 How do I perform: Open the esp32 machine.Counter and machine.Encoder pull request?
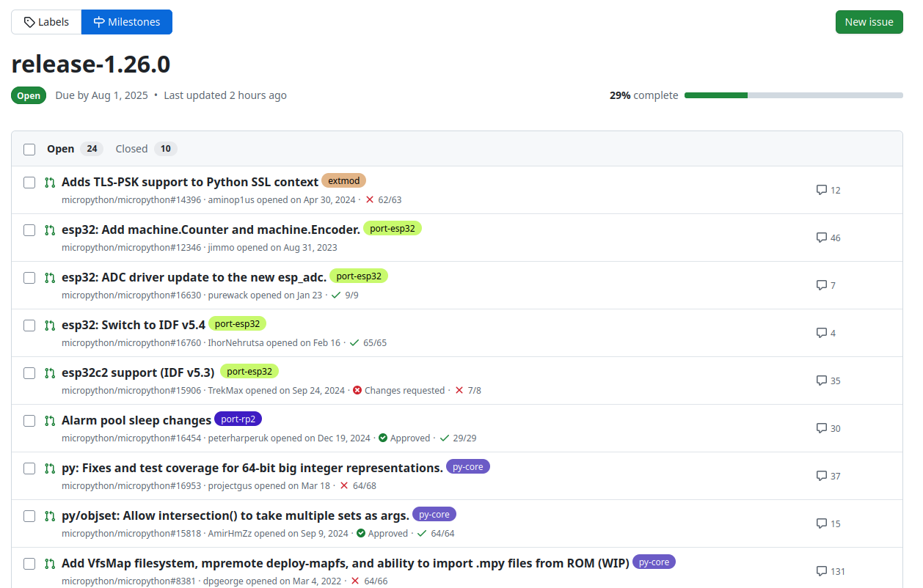click(211, 229)
